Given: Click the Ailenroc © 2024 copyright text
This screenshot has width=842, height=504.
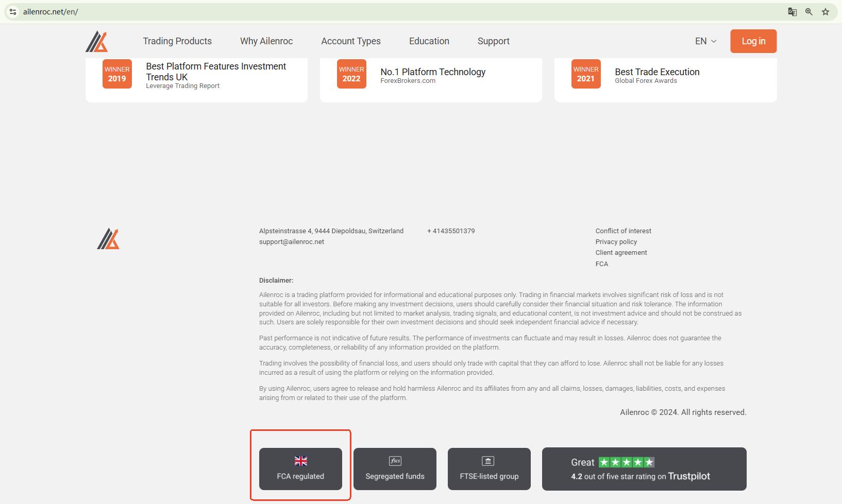Looking at the screenshot, I should tap(683, 412).
